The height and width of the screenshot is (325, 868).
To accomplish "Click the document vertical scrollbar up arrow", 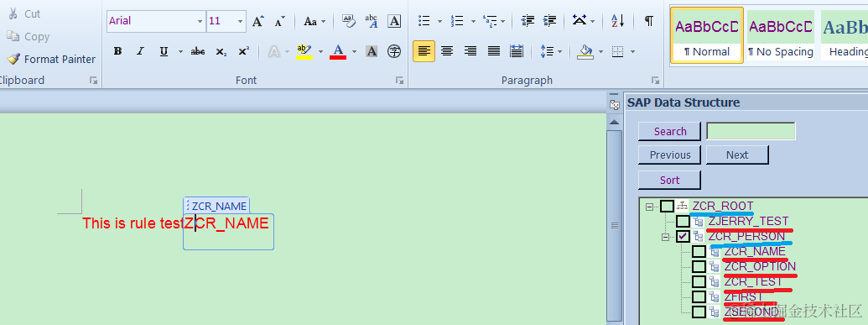I will (614, 122).
